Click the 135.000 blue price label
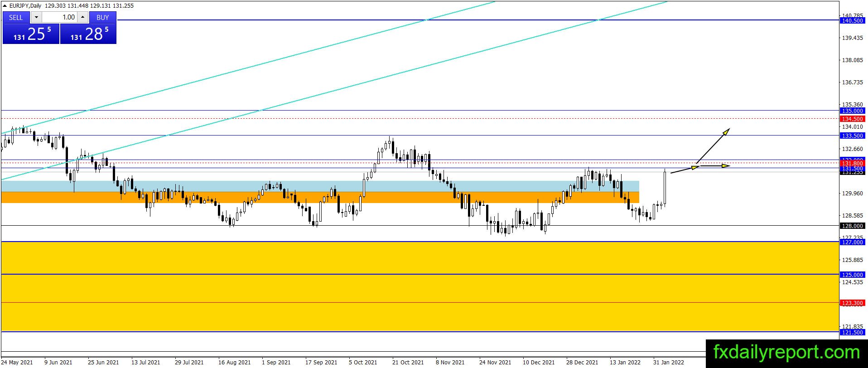868x368 pixels. (x=852, y=111)
